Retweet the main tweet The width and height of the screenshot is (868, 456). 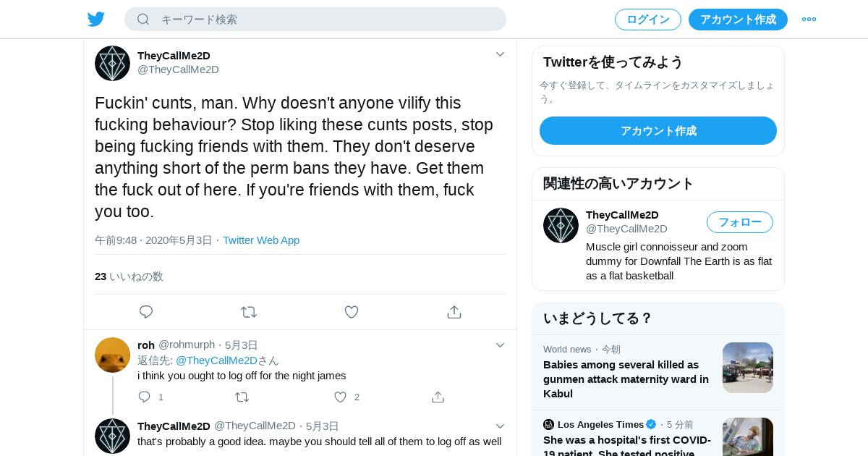point(249,312)
